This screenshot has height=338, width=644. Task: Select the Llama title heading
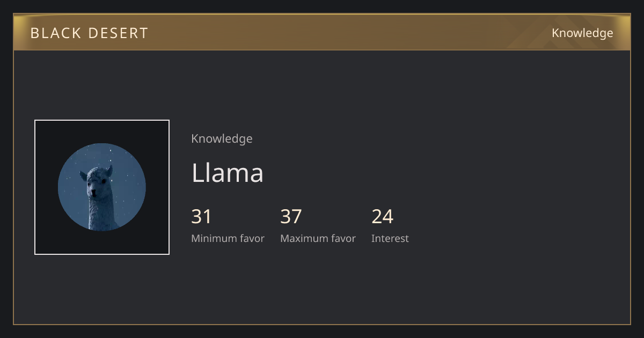coord(228,173)
